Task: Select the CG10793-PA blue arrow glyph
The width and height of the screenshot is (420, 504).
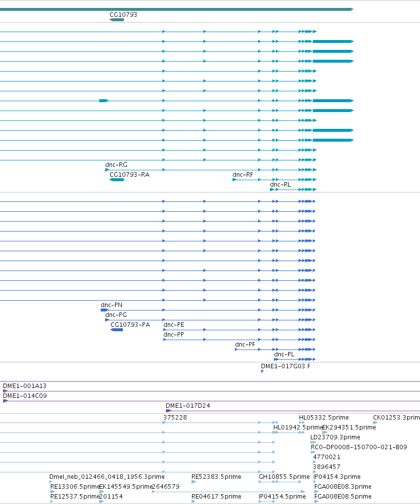Action: click(x=116, y=330)
